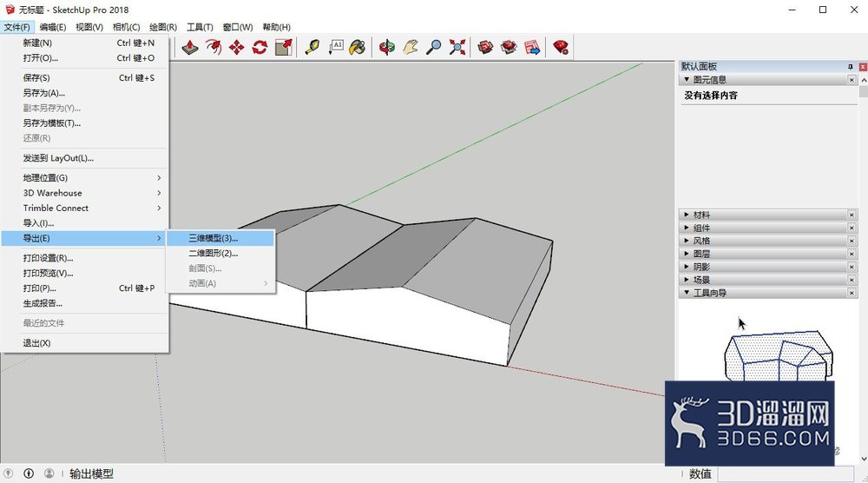Image resolution: width=868 pixels, height=483 pixels.
Task: Click 导入(I)... menu entry
Action: click(x=84, y=222)
